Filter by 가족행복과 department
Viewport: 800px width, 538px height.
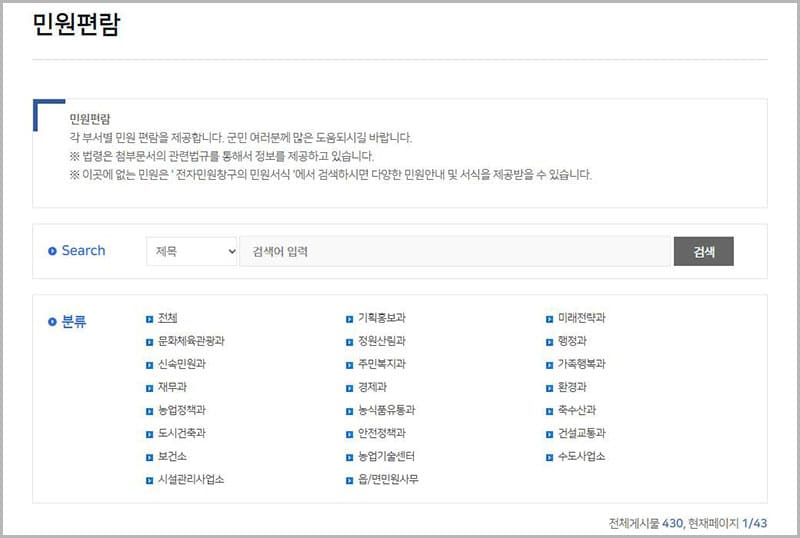(582, 364)
